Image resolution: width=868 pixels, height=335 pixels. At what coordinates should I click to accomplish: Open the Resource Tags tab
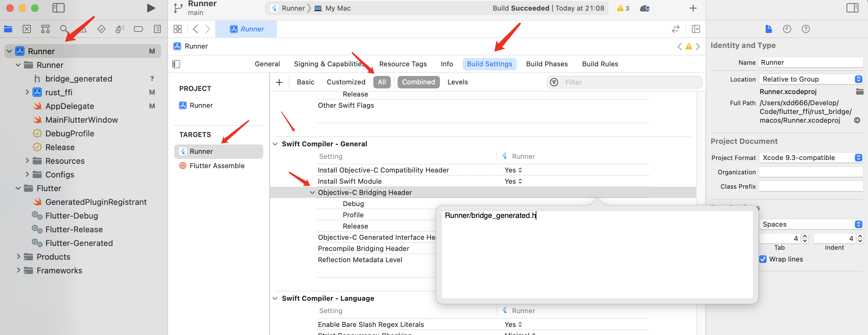coord(403,64)
